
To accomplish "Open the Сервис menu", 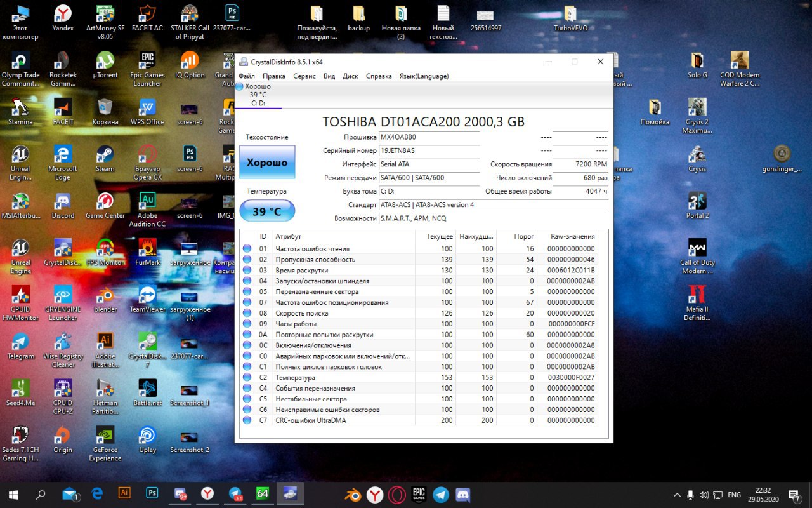I will 304,76.
